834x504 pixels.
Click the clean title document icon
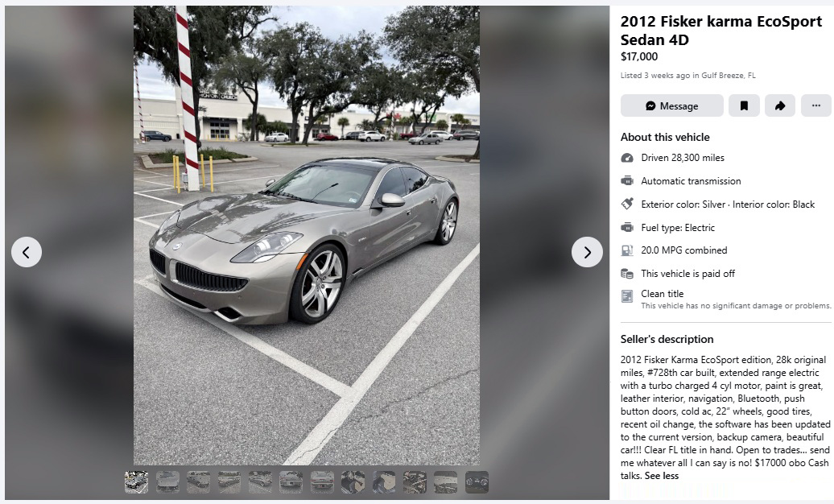627,296
